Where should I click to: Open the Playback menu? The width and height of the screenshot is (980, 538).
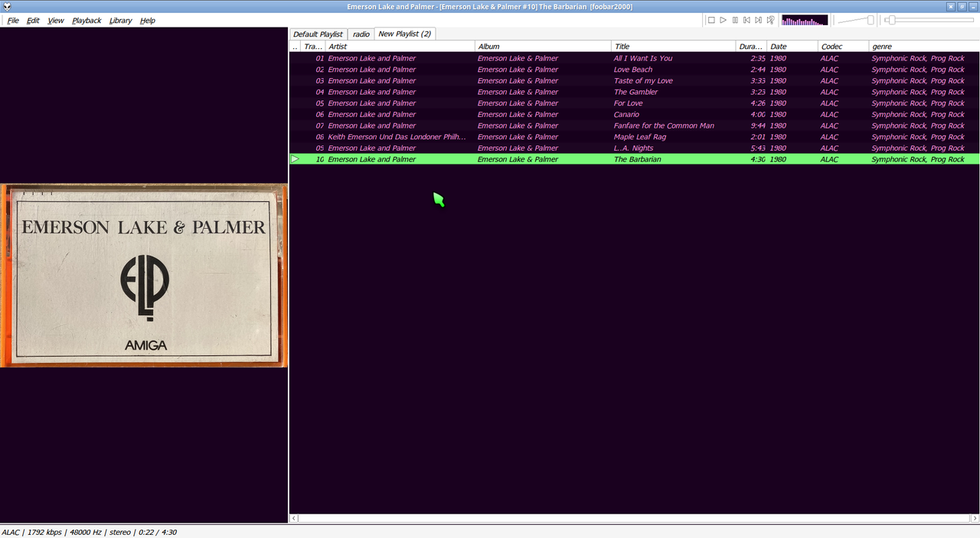[x=87, y=21]
